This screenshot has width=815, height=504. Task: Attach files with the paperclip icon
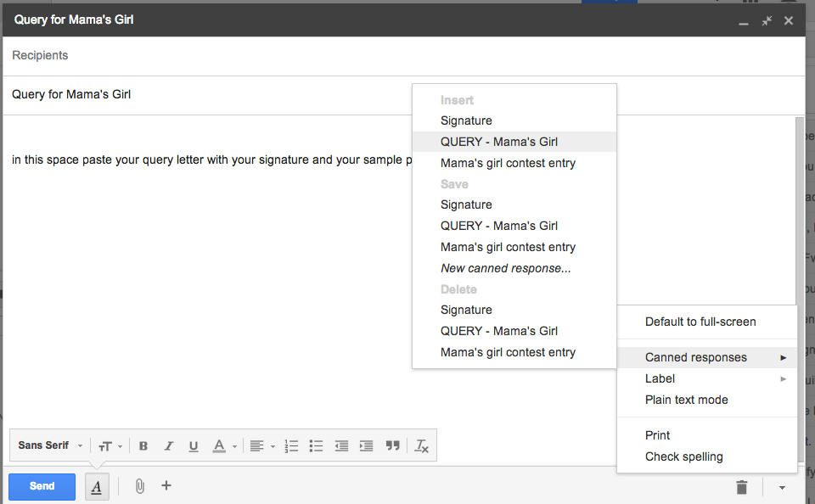140,486
